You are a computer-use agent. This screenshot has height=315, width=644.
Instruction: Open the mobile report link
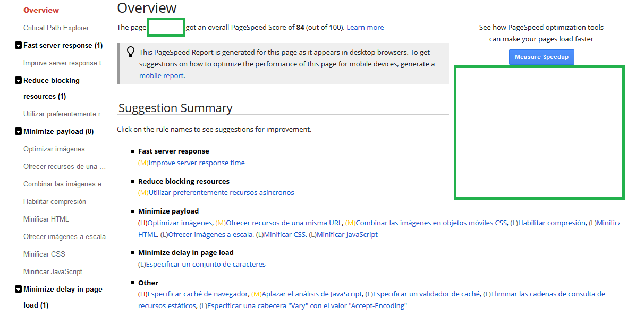162,76
